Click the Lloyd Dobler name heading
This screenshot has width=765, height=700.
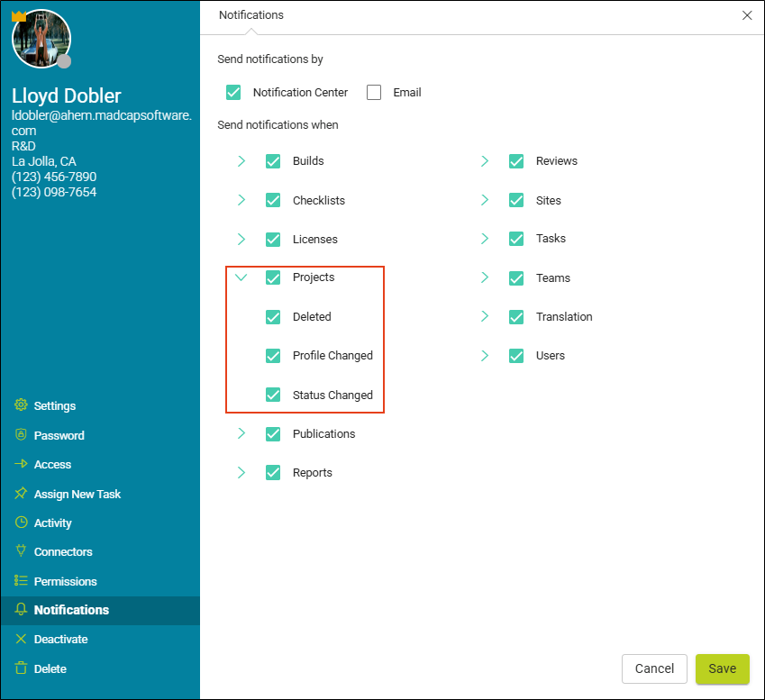[x=67, y=95]
